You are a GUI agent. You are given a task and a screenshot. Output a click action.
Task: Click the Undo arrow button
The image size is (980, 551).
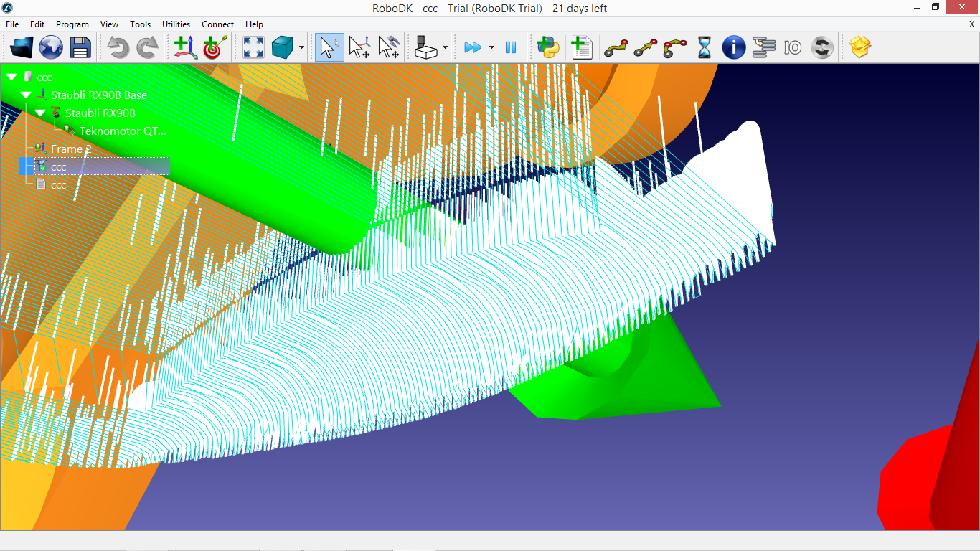[x=118, y=48]
